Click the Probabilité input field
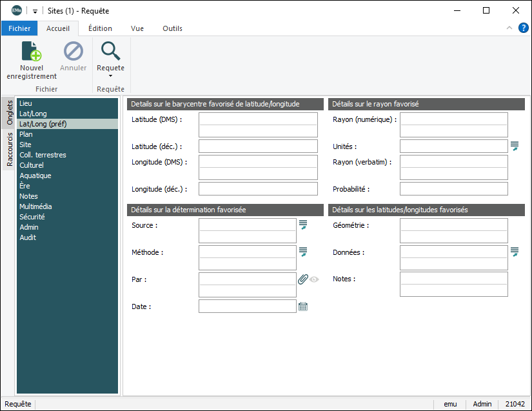The width and height of the screenshot is (532, 411). (453, 188)
